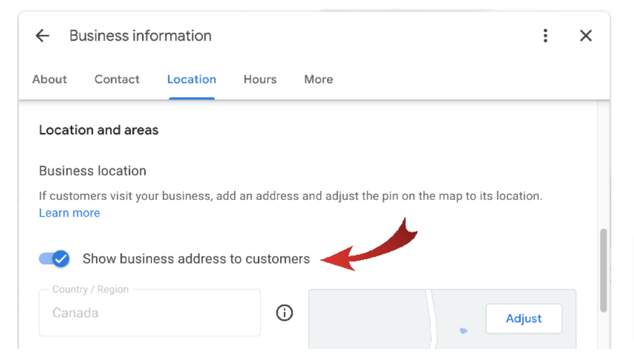This screenshot has width=634, height=364.
Task: Select the Location tab
Action: click(191, 79)
